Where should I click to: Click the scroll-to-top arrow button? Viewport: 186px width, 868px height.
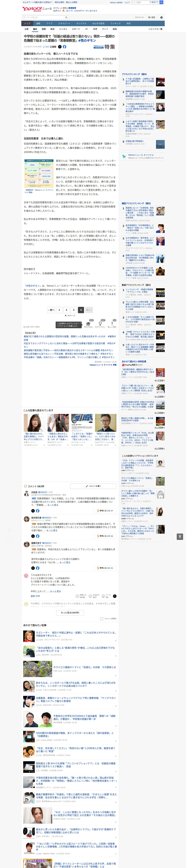click(180, 537)
